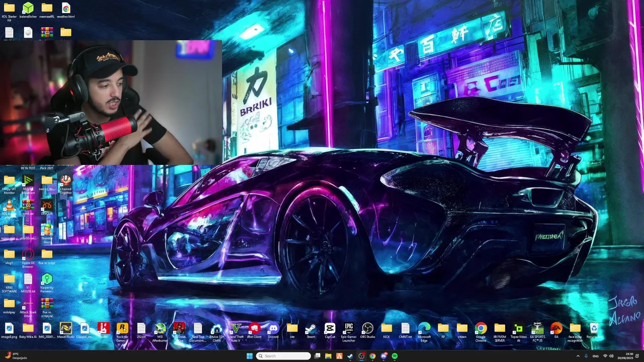
Task: Click the taskbar Search box
Action: pyautogui.click(x=283, y=356)
